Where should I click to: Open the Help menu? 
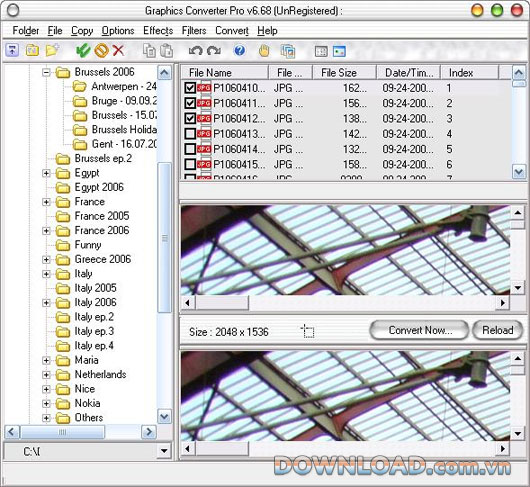point(267,30)
